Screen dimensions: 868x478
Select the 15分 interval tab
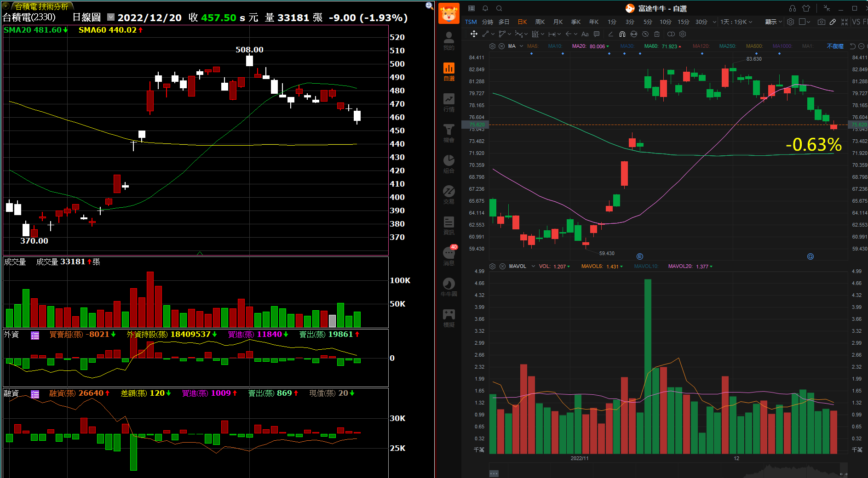tap(684, 22)
